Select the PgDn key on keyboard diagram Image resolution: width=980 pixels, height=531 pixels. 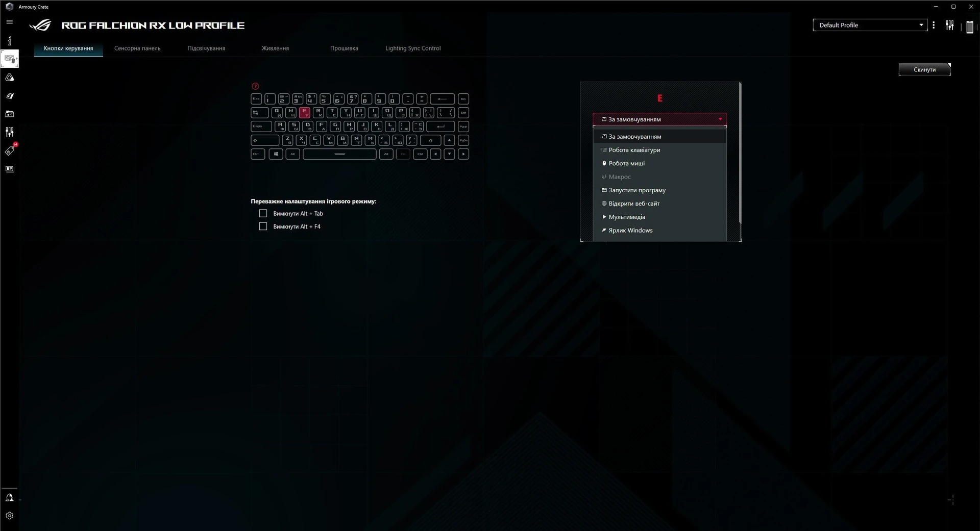(x=463, y=140)
